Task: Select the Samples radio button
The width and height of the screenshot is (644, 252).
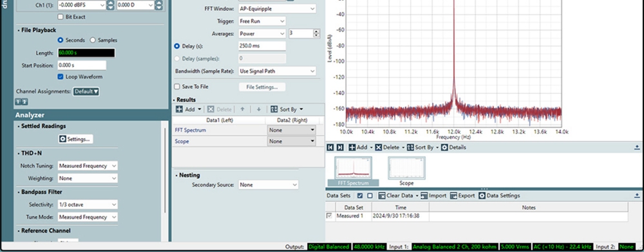Action: 92,40
